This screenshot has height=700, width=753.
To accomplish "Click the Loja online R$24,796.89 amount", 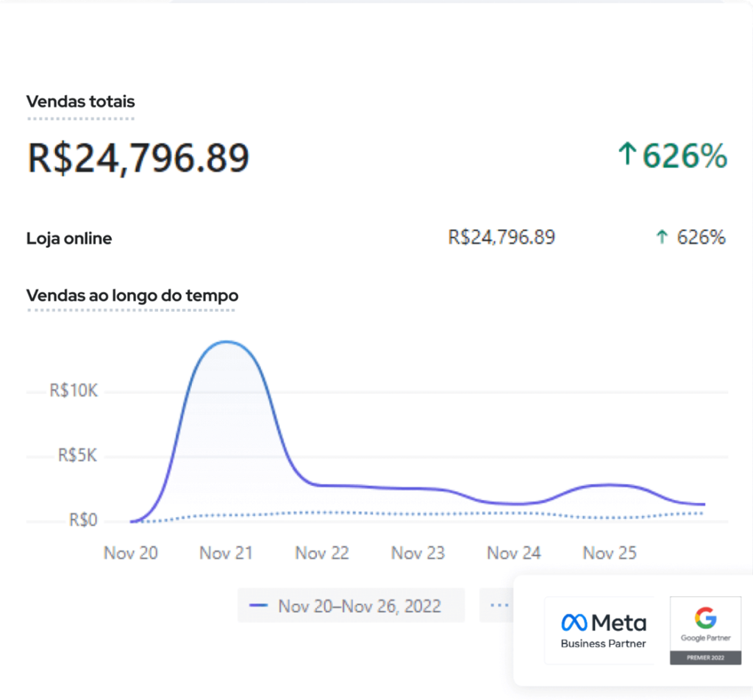I will (x=502, y=238).
